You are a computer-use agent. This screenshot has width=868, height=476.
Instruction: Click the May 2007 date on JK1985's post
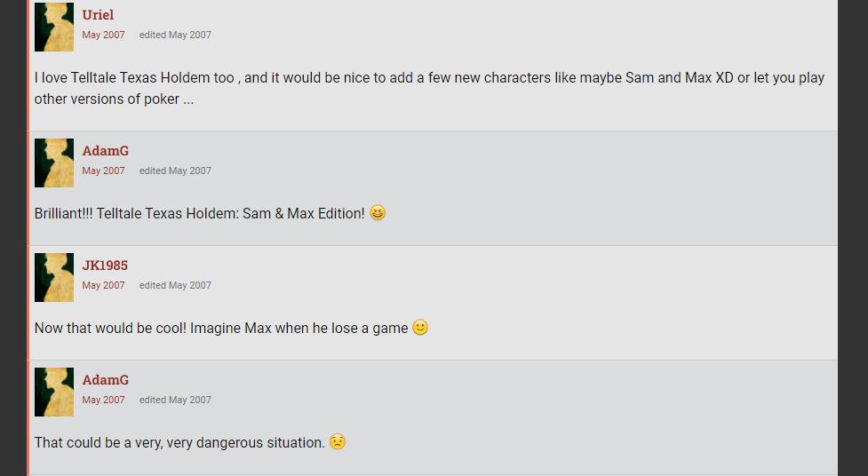pyautogui.click(x=103, y=286)
